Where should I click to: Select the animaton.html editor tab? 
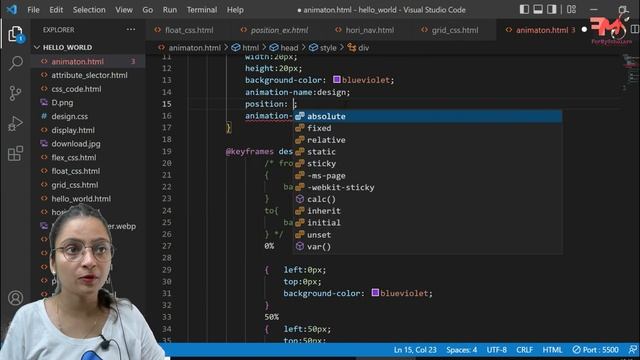point(541,30)
